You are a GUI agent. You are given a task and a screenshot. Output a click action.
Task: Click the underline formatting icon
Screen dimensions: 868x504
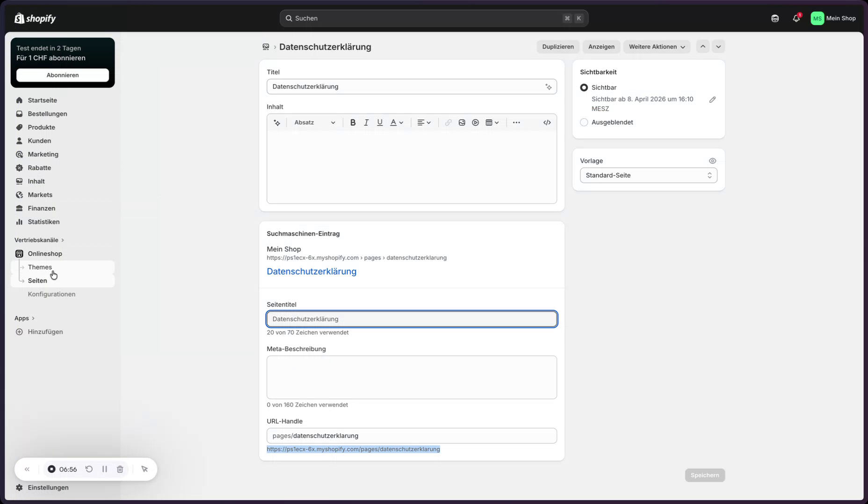[x=380, y=122]
